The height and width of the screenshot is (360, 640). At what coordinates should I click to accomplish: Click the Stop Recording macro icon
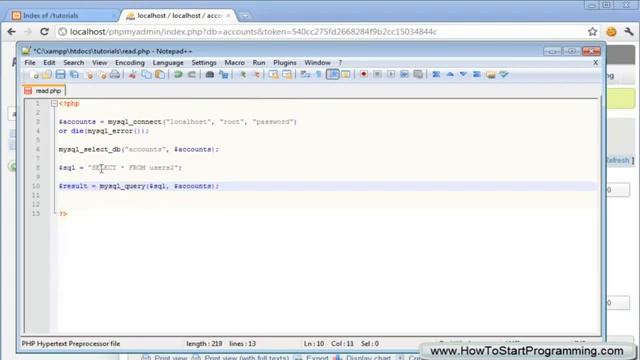(377, 75)
